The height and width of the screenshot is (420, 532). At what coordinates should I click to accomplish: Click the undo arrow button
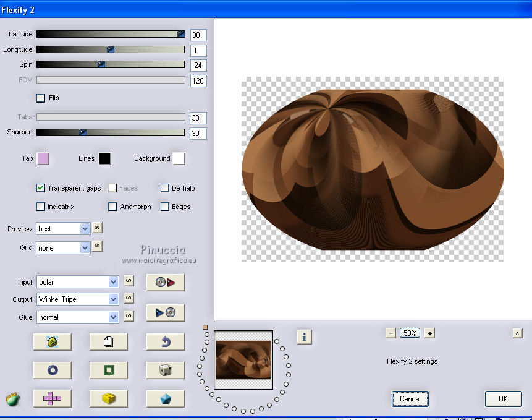[x=165, y=341]
